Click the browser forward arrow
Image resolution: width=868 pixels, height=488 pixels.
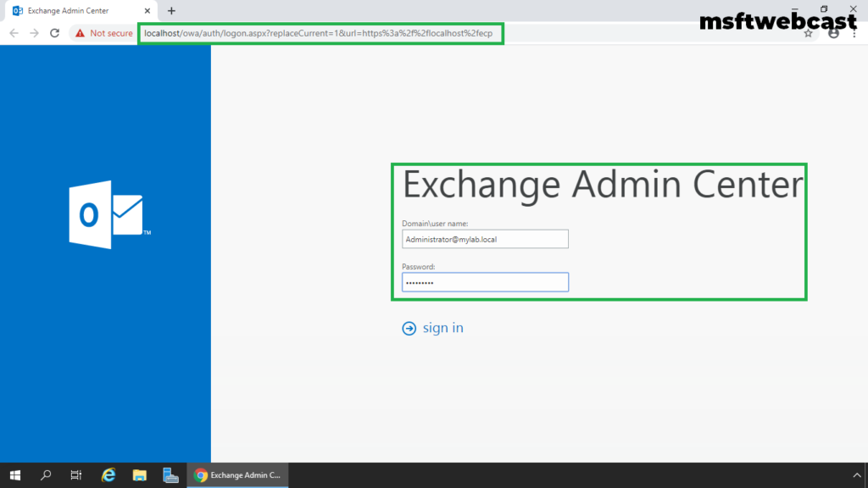click(x=34, y=33)
